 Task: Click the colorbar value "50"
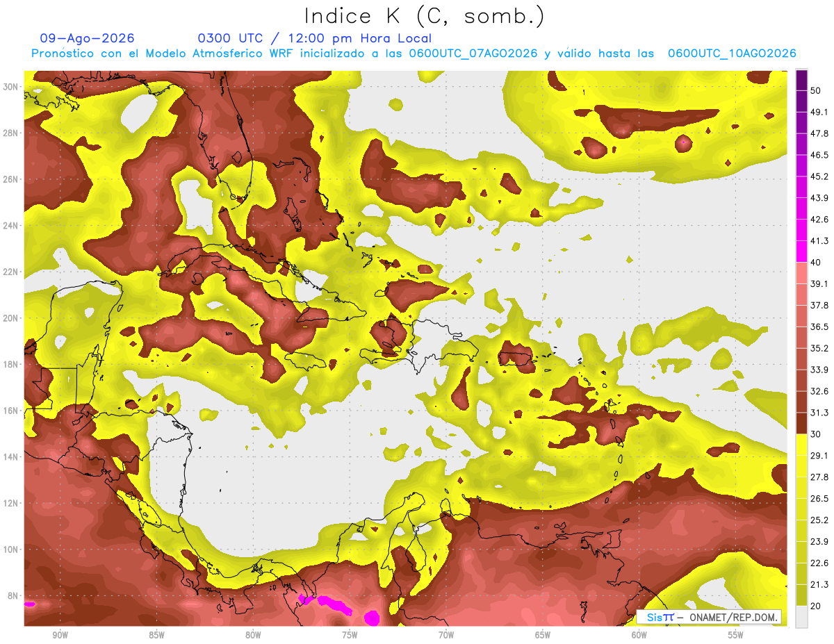pos(817,90)
